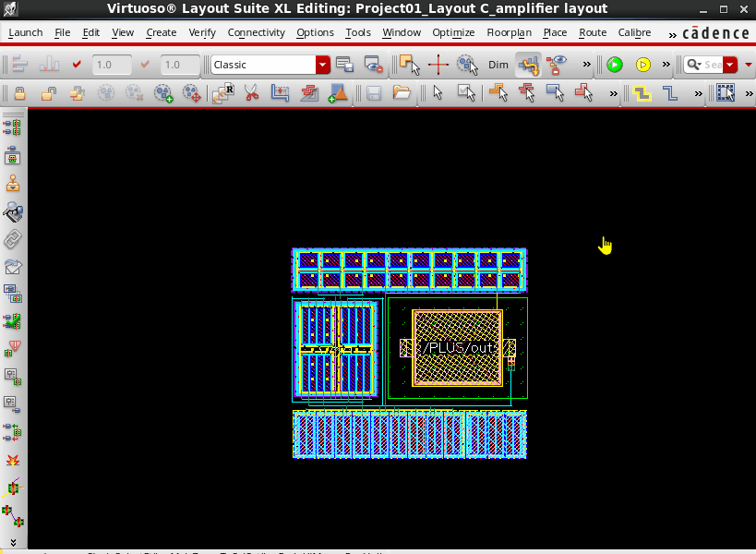Click the yellow step play button
This screenshot has height=554, width=756.
click(643, 65)
